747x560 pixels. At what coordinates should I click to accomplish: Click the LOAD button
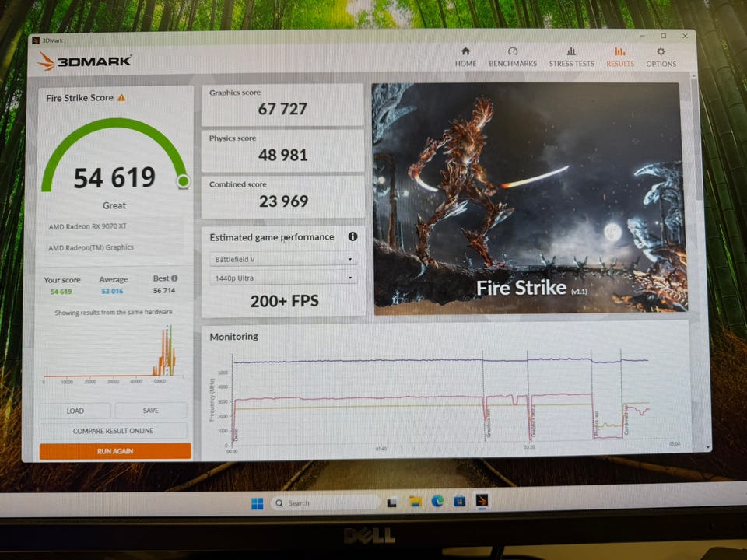(75, 411)
